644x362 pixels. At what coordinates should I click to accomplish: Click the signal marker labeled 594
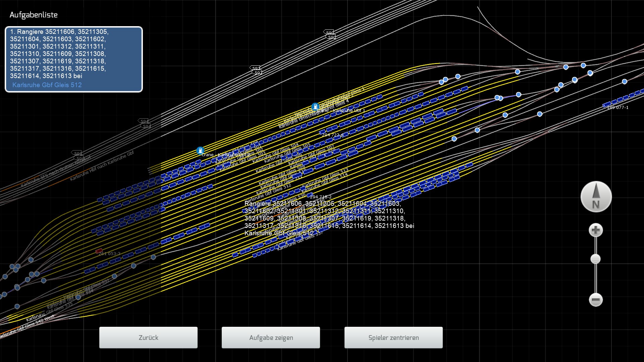pos(144,121)
